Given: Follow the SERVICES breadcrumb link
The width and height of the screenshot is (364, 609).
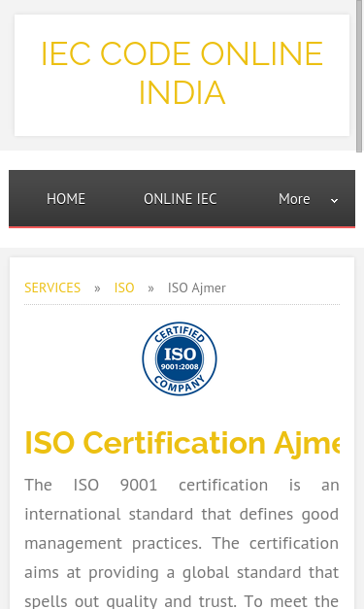Looking at the screenshot, I should point(52,288).
